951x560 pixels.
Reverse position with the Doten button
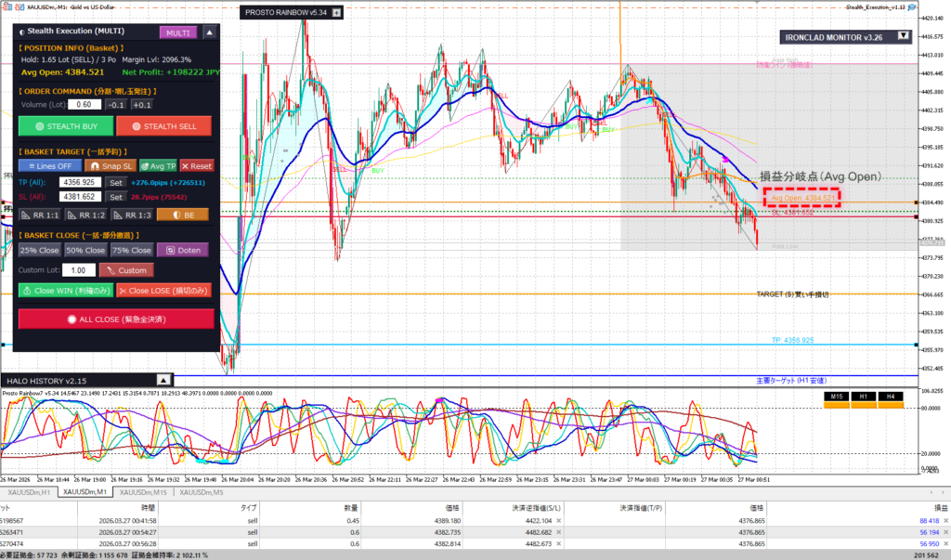point(182,250)
